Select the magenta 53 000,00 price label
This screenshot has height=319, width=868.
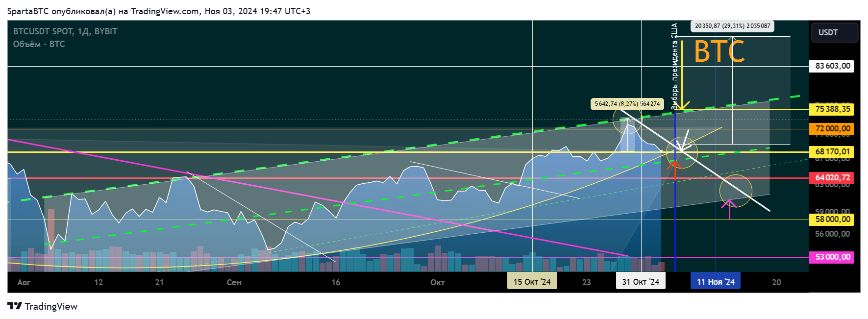tap(832, 257)
